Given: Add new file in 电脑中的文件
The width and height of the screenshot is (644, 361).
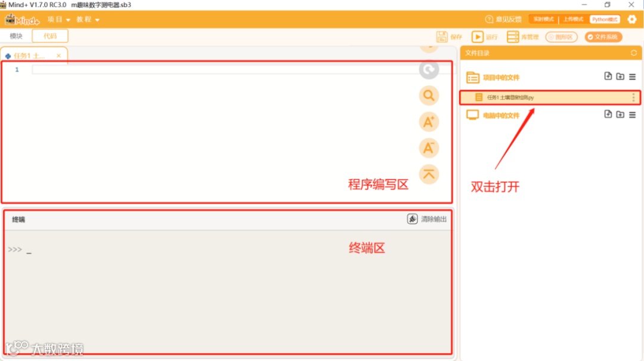Looking at the screenshot, I should pos(608,115).
